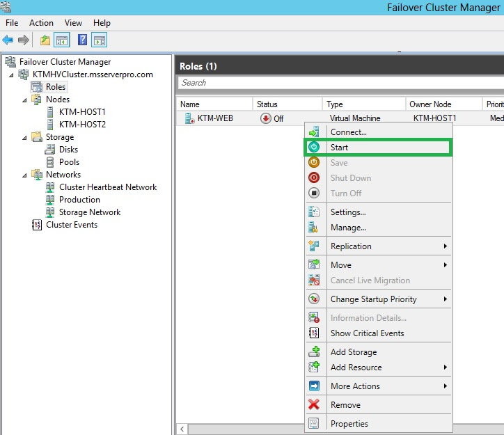The height and width of the screenshot is (435, 504).
Task: Click the Replication icon in the context menu
Action: (x=314, y=246)
